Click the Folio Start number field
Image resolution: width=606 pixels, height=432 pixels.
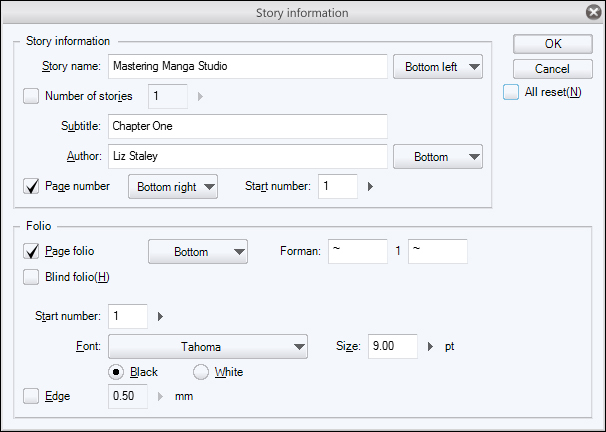click(128, 316)
